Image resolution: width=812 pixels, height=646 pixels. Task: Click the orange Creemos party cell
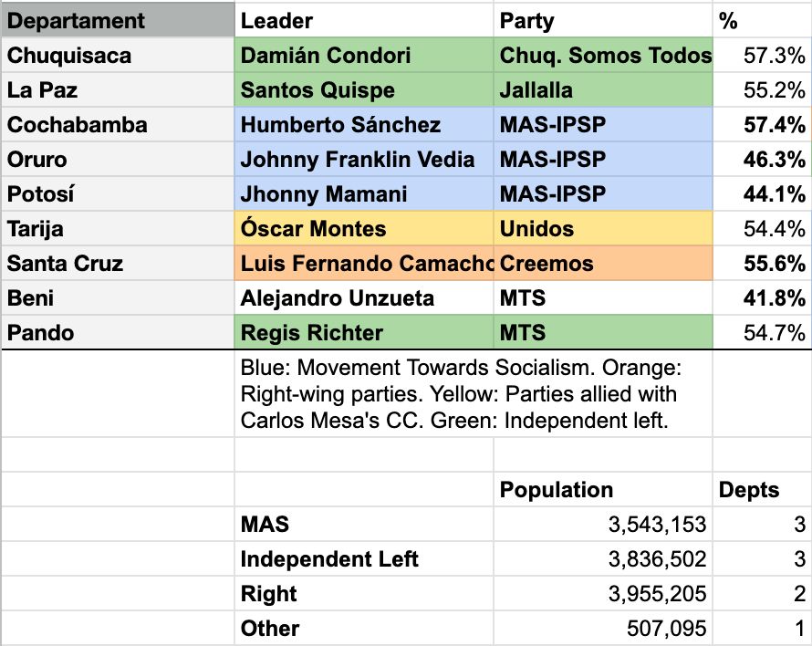click(x=603, y=263)
